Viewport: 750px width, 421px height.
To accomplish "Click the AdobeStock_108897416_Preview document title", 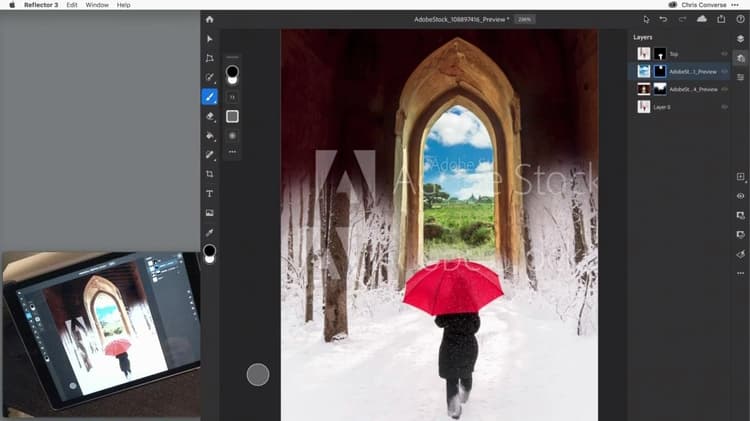I will coord(461,20).
